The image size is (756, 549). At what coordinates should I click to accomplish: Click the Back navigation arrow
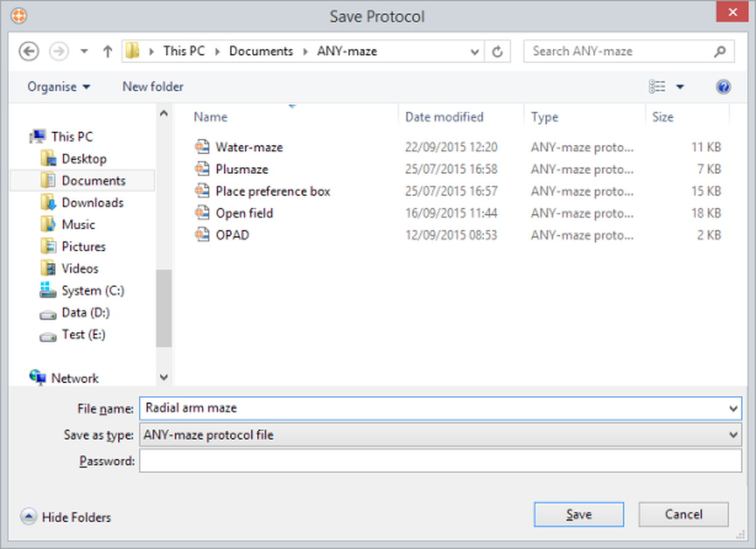click(x=28, y=52)
